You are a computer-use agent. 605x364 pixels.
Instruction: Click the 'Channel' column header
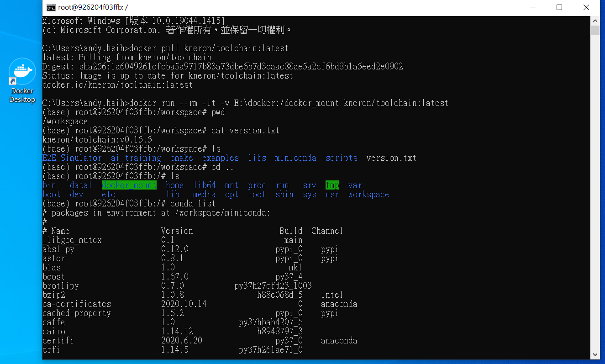click(x=327, y=231)
